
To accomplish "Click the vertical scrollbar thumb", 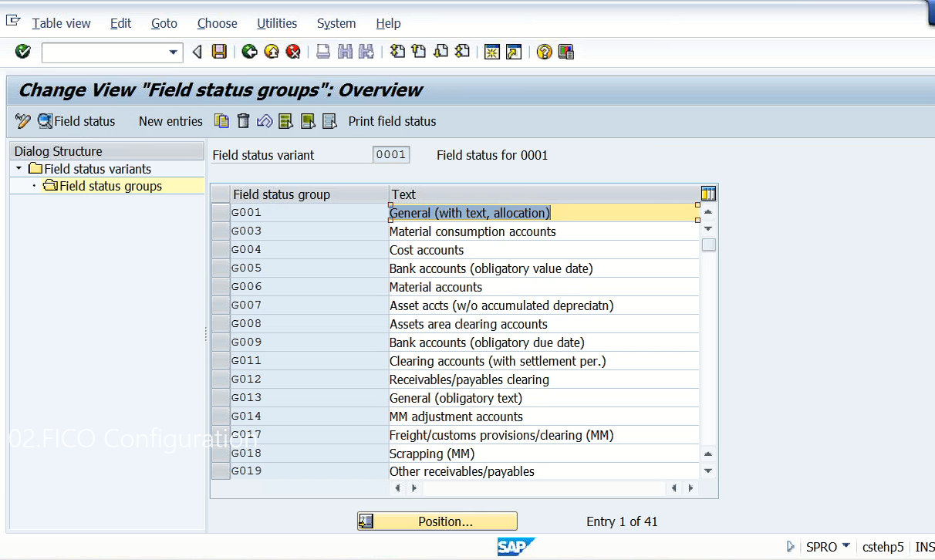I will click(708, 245).
